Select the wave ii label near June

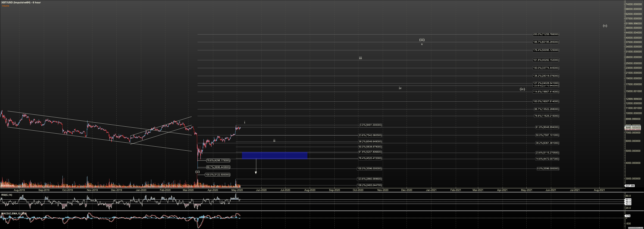[274, 141]
